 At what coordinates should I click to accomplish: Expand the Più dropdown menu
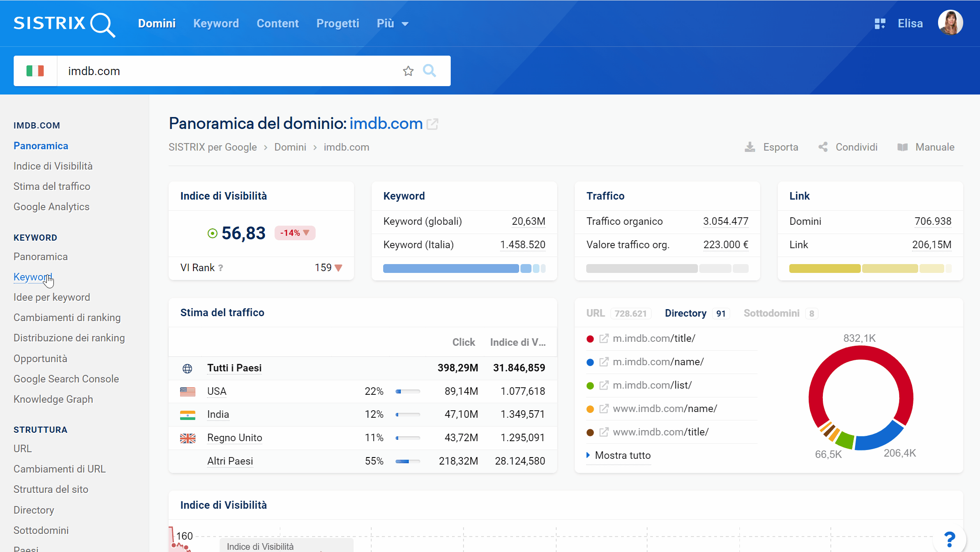coord(392,23)
